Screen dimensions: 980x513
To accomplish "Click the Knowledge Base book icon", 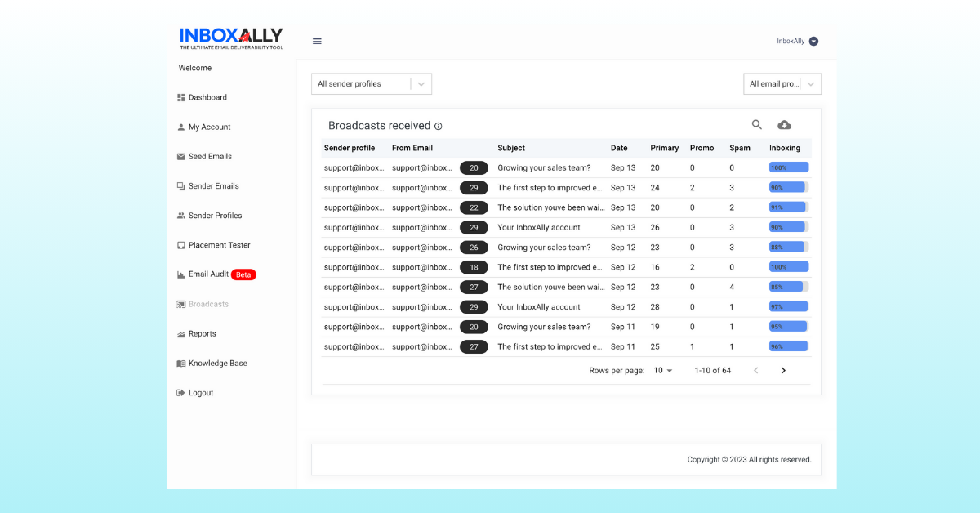I will tap(181, 364).
